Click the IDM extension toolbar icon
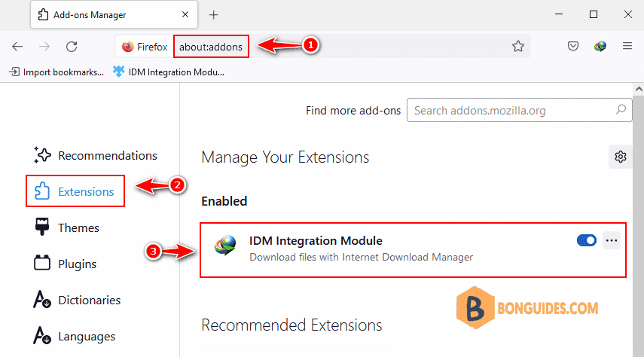Image resolution: width=644 pixels, height=357 pixels. click(600, 46)
